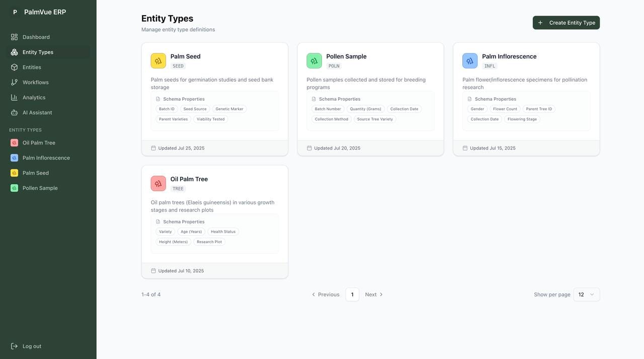Click the Workflows branch icon
644x359 pixels.
(x=14, y=83)
